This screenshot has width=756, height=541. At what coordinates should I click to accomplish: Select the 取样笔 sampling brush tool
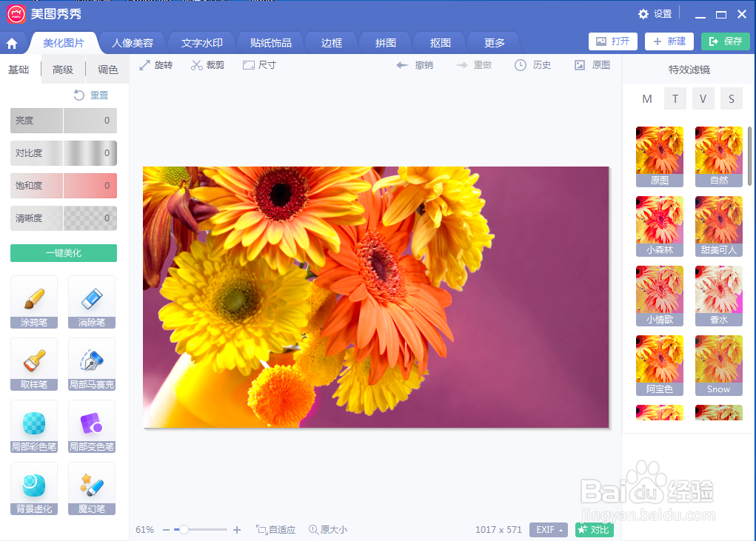click(x=34, y=364)
